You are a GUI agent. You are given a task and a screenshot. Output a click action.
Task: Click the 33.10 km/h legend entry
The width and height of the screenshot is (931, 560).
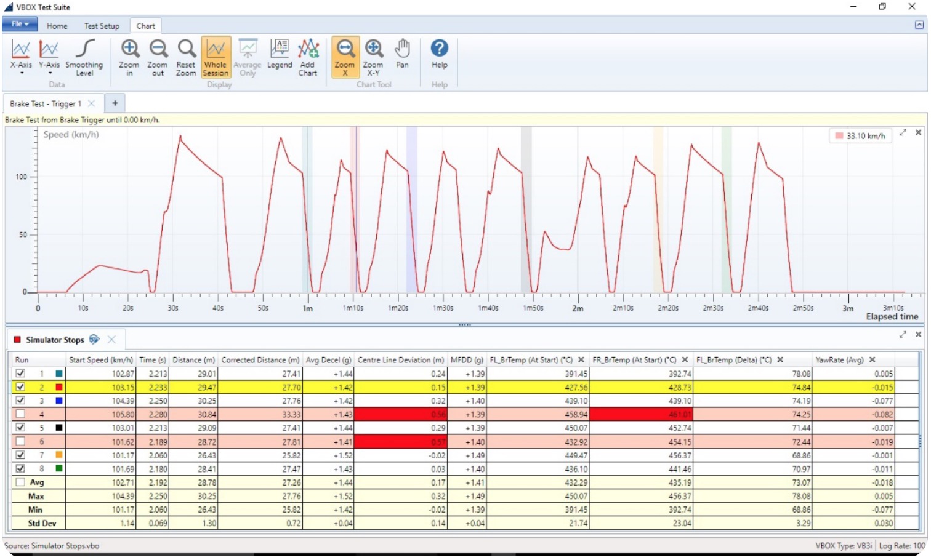point(860,136)
